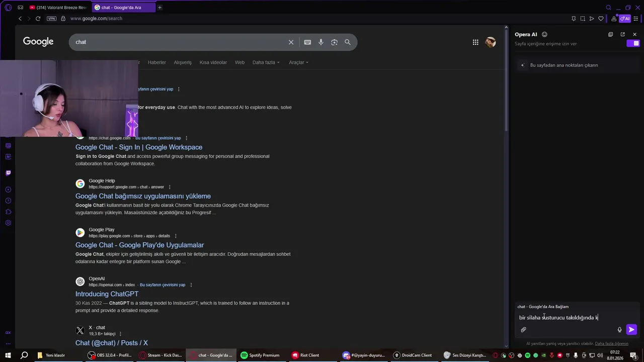Screen dimensions: 644x362
Task: Open sidebar history clock icon
Action: pyautogui.click(x=8, y=201)
